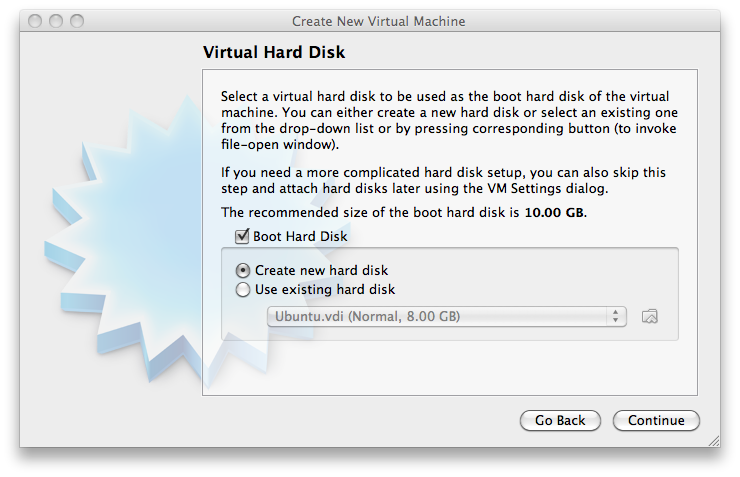Image resolution: width=740 pixels, height=477 pixels.
Task: Click the Create new hard disk label text
Action: tap(321, 270)
